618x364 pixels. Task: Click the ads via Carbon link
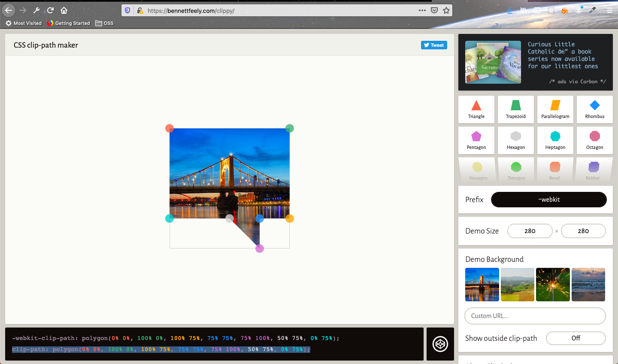coord(577,82)
